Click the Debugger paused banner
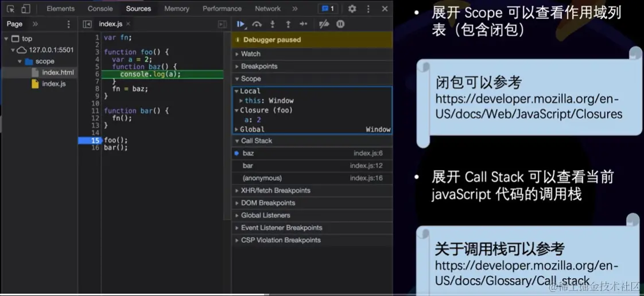Viewport: 644px width, 296px height. click(312, 40)
